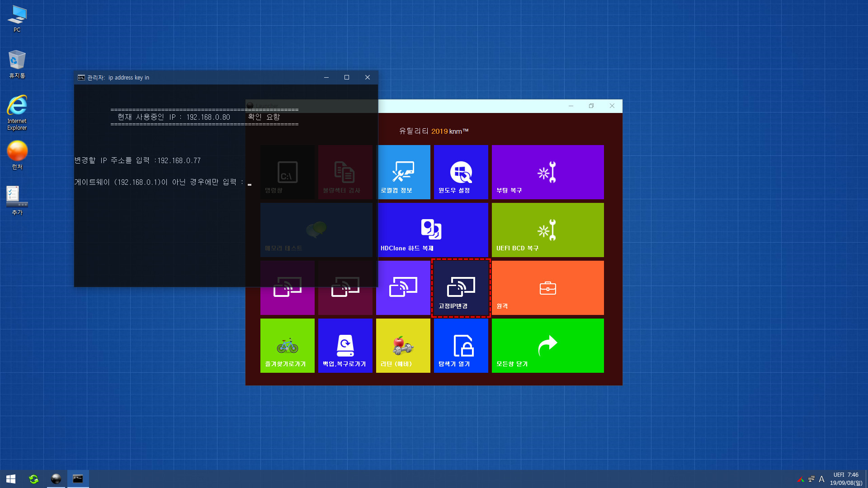Viewport: 868px width, 488px height.
Task: Close the Launcher utility window
Action: [612, 106]
